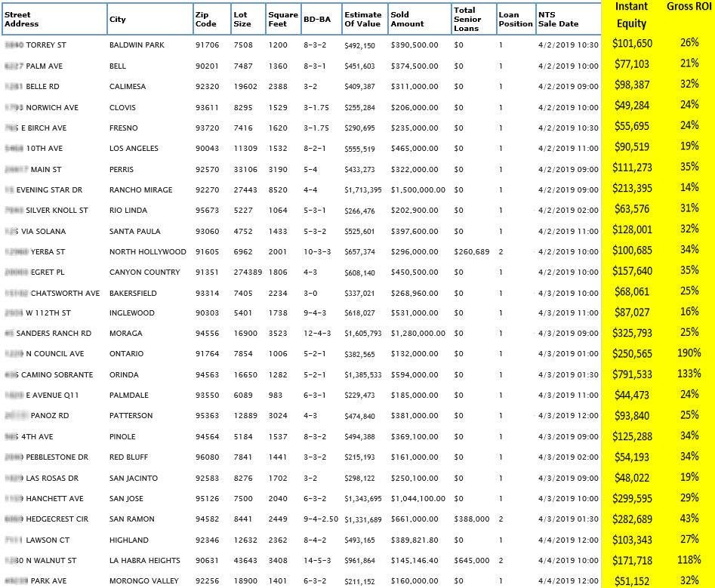
Task: Select sold amount $1,280,000.00
Action: click(418, 334)
